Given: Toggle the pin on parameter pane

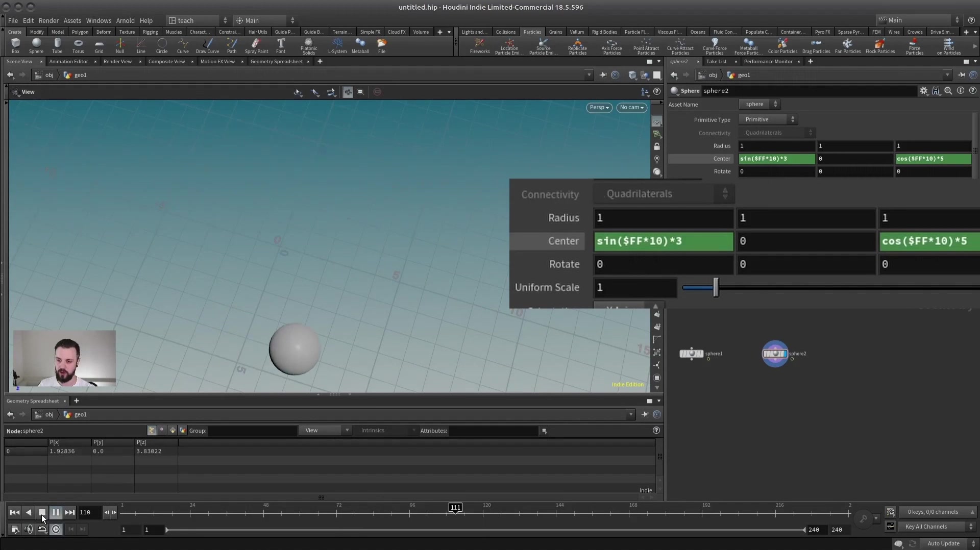Looking at the screenshot, I should tap(961, 75).
